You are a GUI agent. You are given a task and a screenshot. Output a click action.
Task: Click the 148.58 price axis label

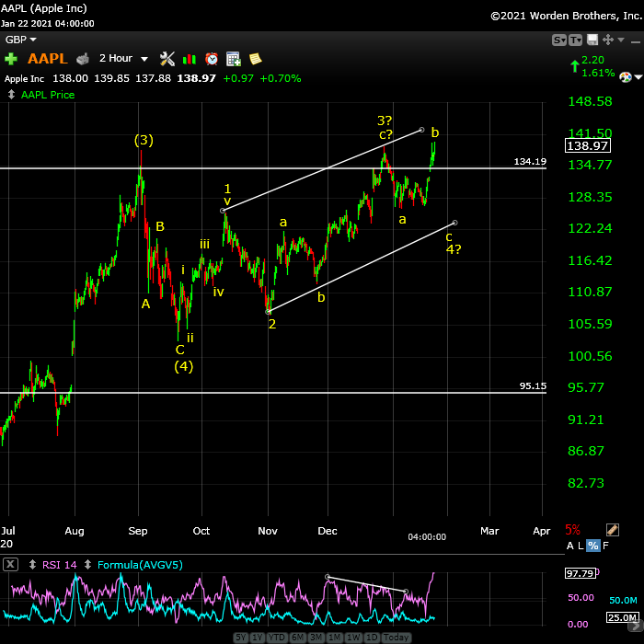(590, 101)
